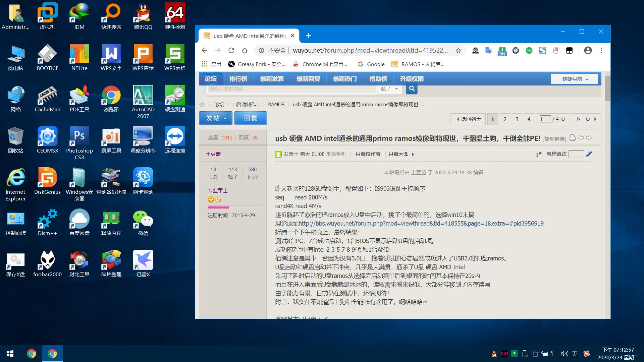This screenshot has width=644, height=362.
Task: Click the forum search input field
Action: point(291,89)
